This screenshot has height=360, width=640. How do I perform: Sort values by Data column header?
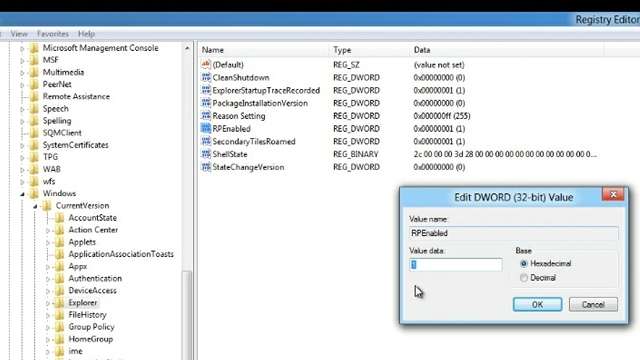(507, 50)
